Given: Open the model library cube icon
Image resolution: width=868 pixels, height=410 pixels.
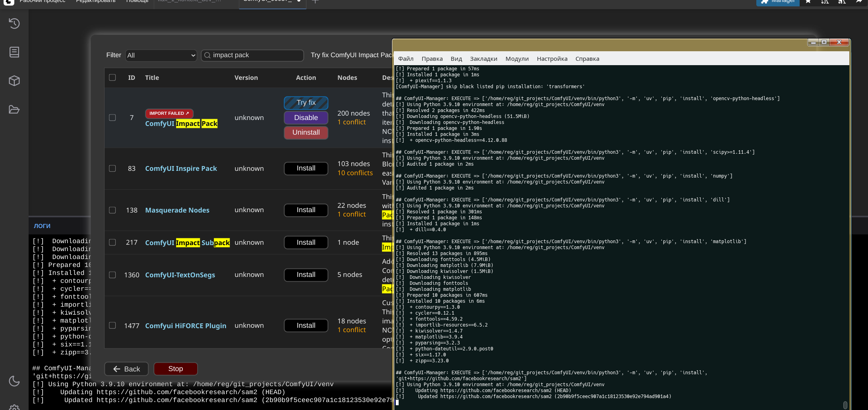Looking at the screenshot, I should pyautogui.click(x=14, y=81).
